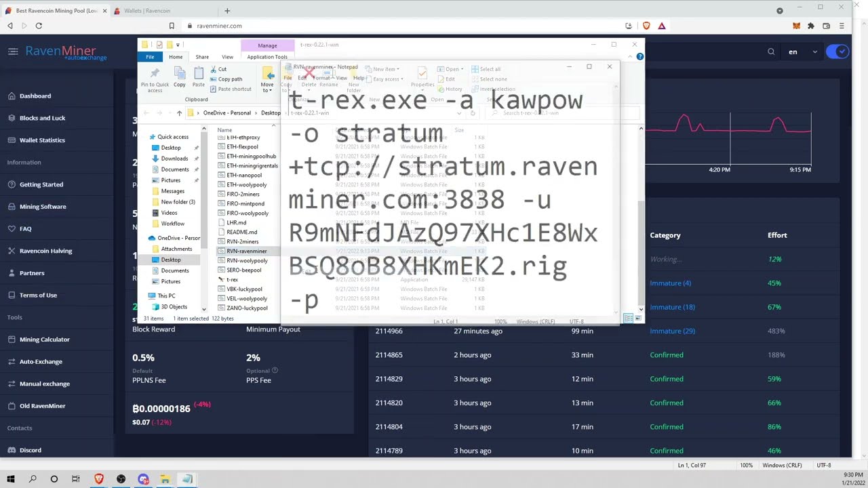The height and width of the screenshot is (488, 868).
Task: Switch to View ribbon tab in Explorer
Action: [227, 57]
